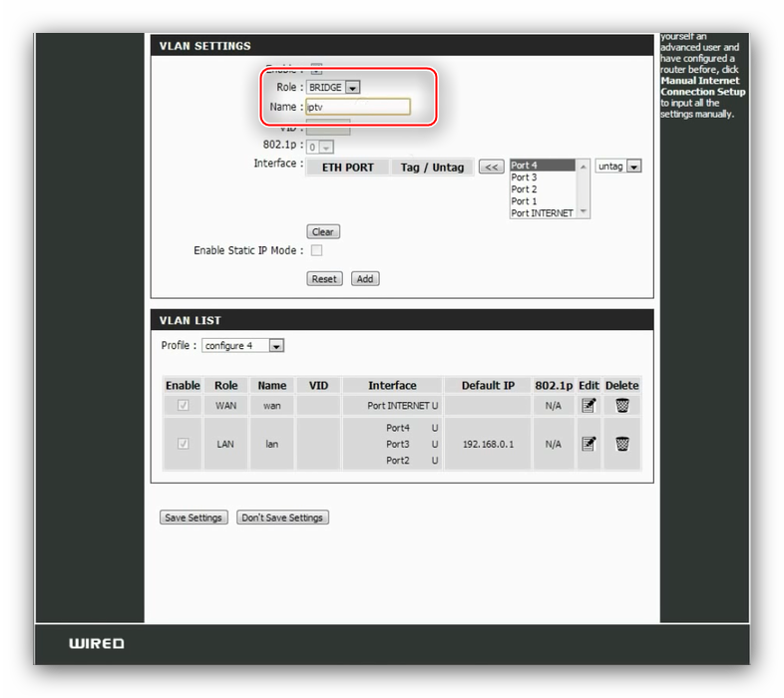784x698 pixels.
Task: Click the 192.168.0.1 default IP cell
Action: click(488, 444)
